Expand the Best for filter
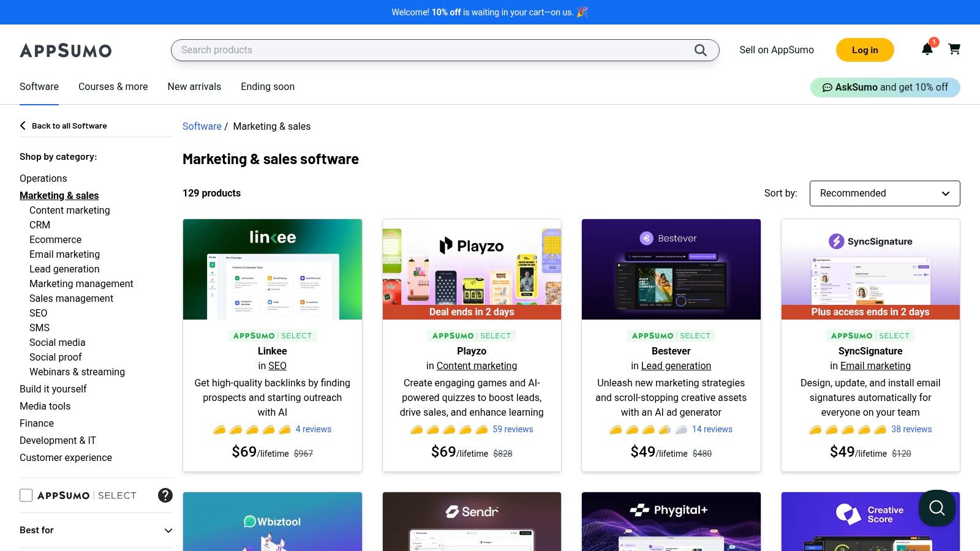The height and width of the screenshot is (551, 980). coord(96,530)
